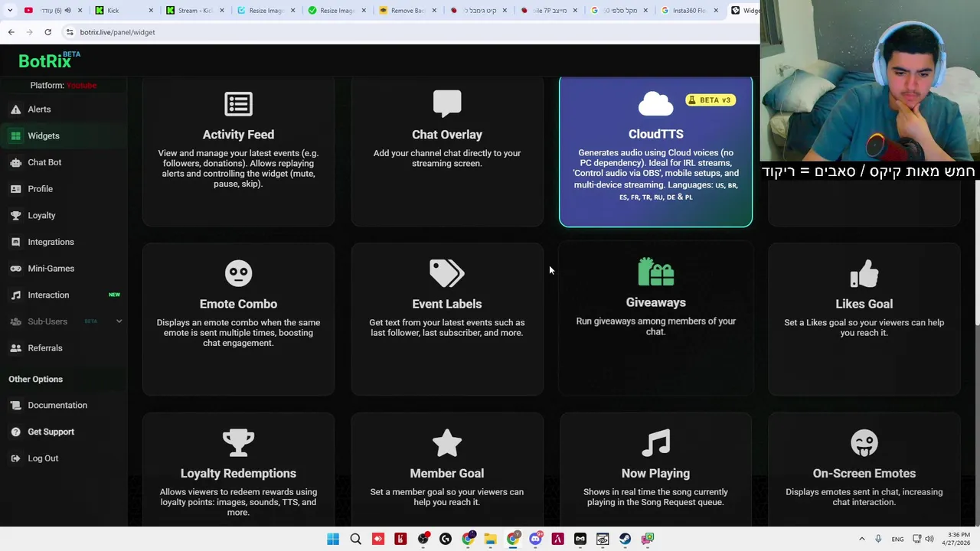The image size is (980, 551).
Task: Go back with browser back arrow
Action: pos(11,32)
